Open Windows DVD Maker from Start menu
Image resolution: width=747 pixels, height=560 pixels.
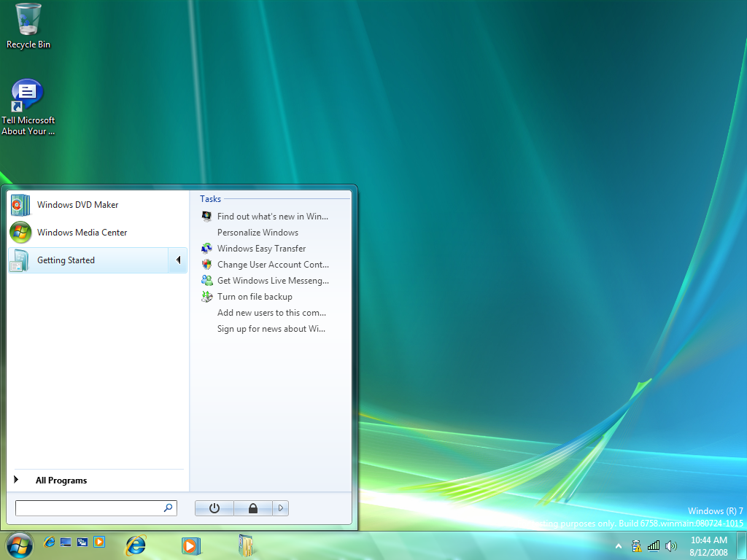(77, 205)
